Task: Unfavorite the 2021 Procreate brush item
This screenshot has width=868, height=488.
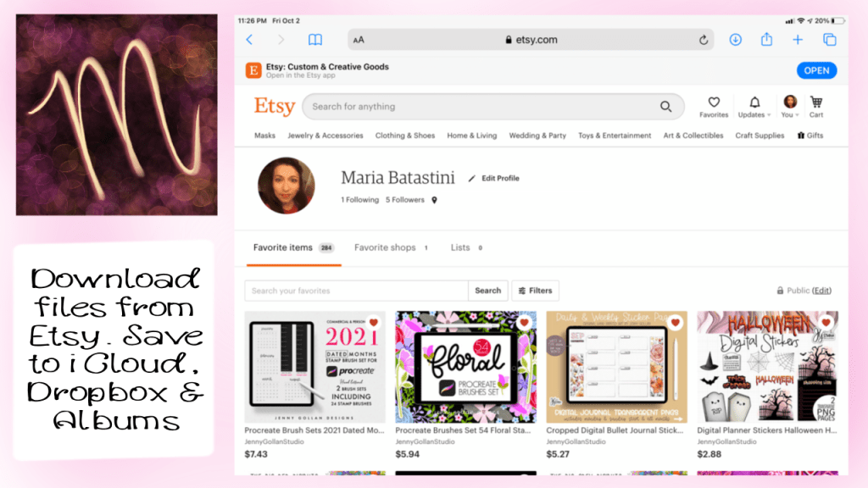Action: point(374,323)
